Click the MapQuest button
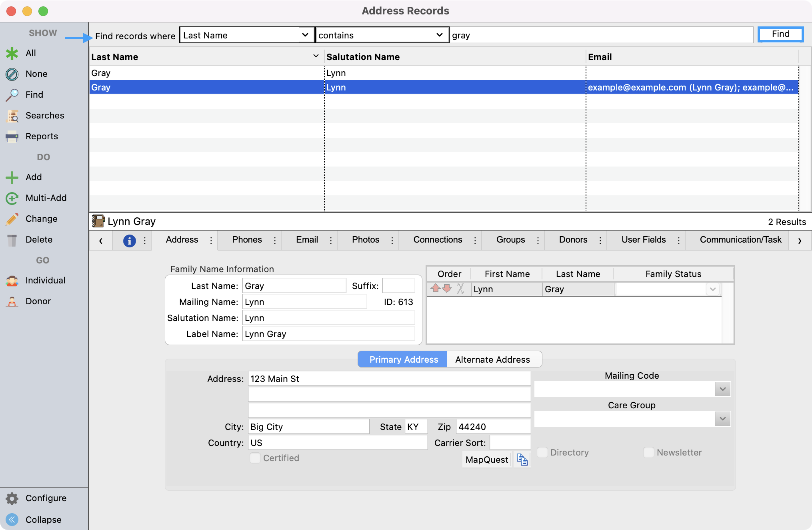 click(486, 460)
